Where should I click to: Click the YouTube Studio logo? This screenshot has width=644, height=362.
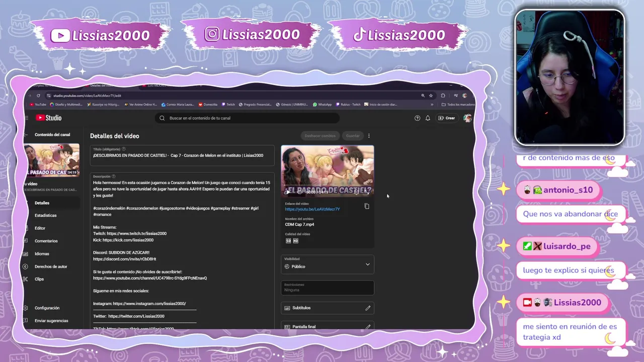tap(49, 118)
